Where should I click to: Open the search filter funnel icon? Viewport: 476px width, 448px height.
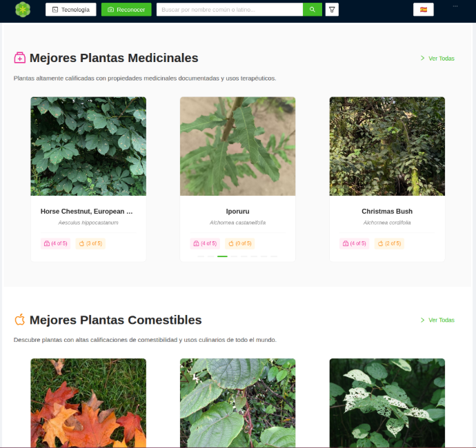332,10
